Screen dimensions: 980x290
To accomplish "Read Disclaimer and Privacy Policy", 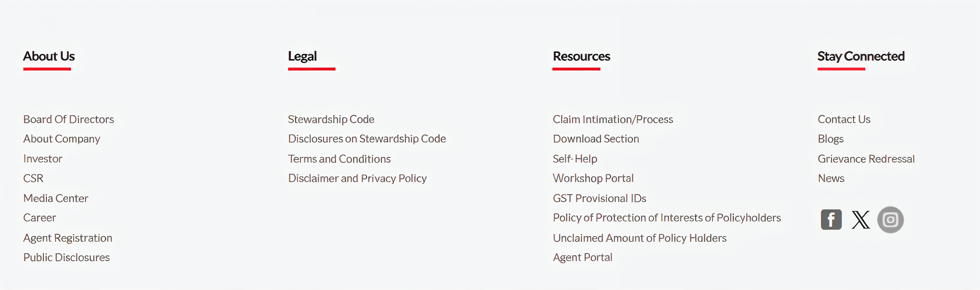I will [x=357, y=178].
